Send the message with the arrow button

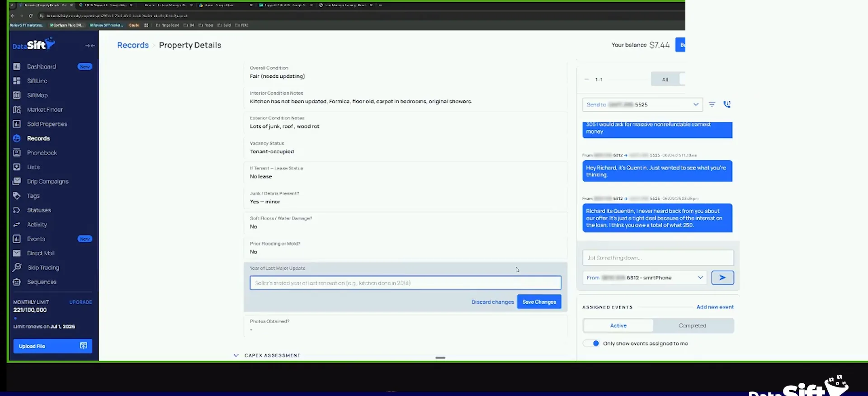722,278
